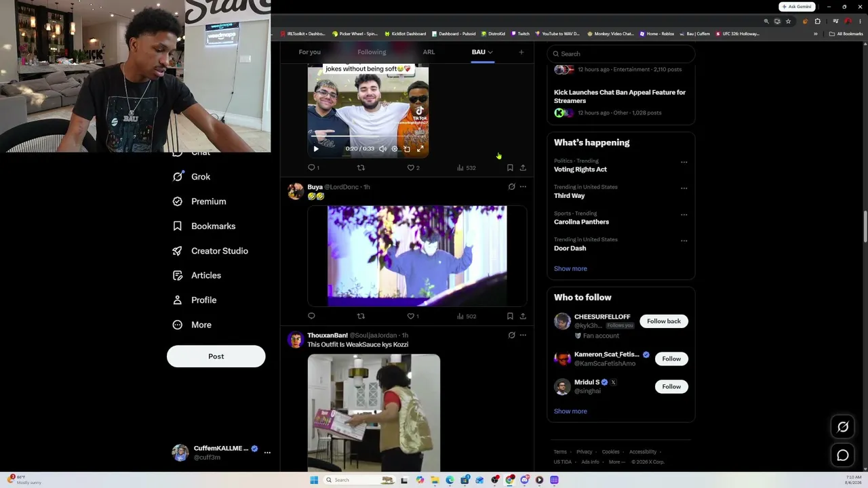Viewport: 868px width, 488px height.
Task: Switch to the For you tab
Action: [x=309, y=52]
